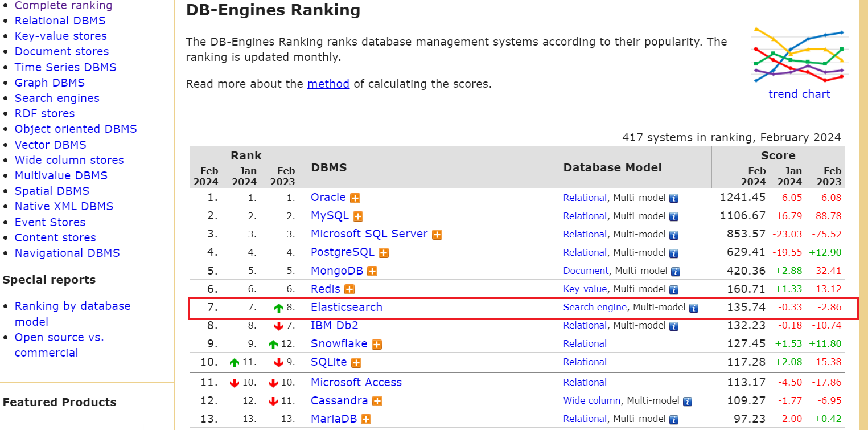This screenshot has width=868, height=430.
Task: Click the plus icon beside Redis
Action: (x=349, y=289)
